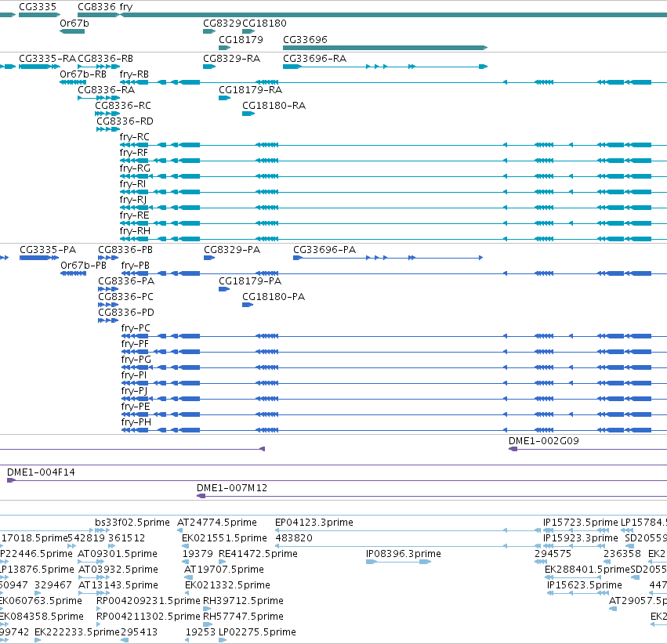Click transcript fry-RG label
This screenshot has width=667, height=644.
[136, 168]
